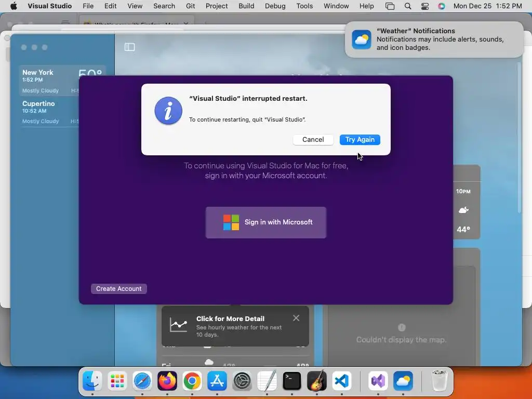Open Safari from the Dock
Viewport: 532px width, 399px height.
pyautogui.click(x=142, y=381)
